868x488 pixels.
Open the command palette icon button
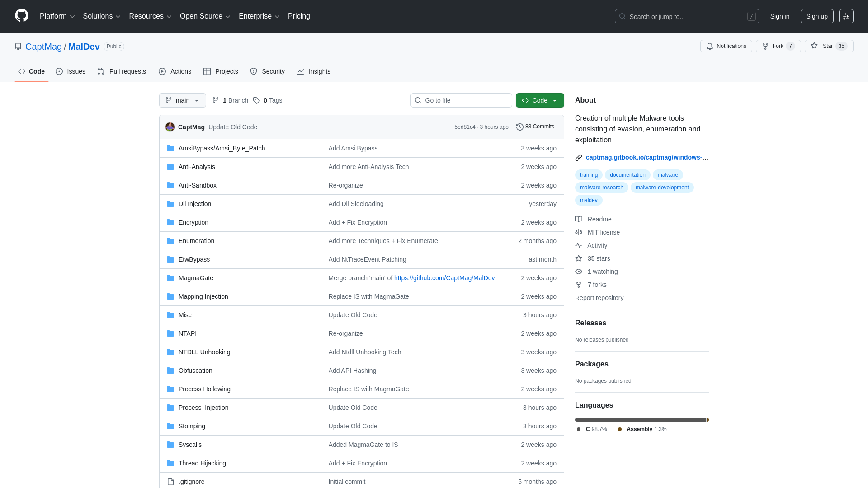pos(846,16)
